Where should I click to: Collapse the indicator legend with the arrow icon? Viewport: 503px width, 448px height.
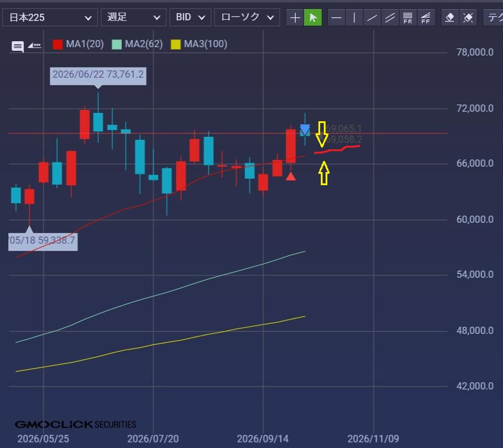(x=34, y=45)
